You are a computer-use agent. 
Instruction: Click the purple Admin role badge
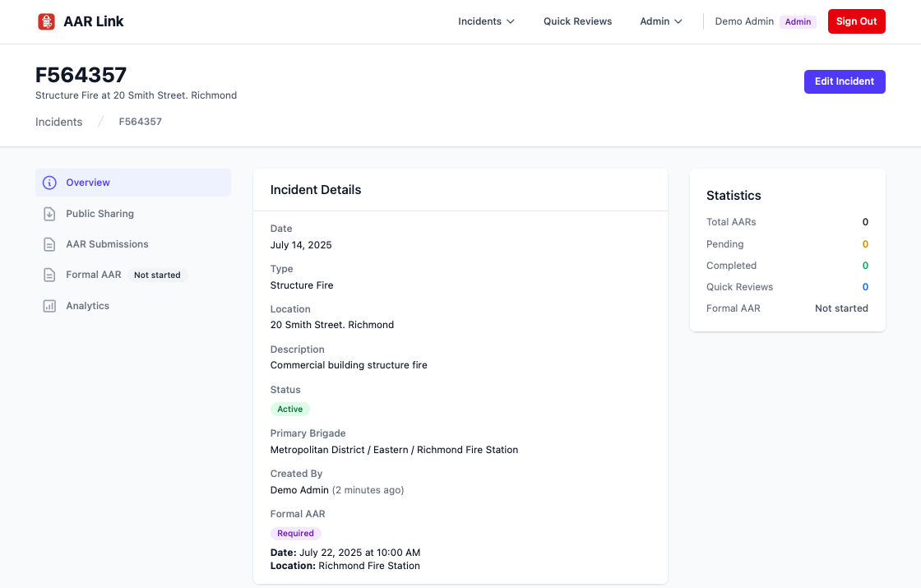pyautogui.click(x=798, y=21)
